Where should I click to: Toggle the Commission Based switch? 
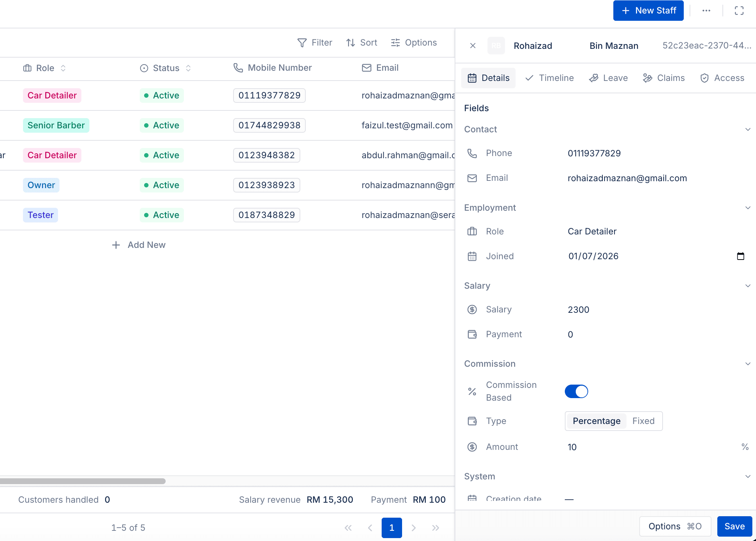pos(576,392)
